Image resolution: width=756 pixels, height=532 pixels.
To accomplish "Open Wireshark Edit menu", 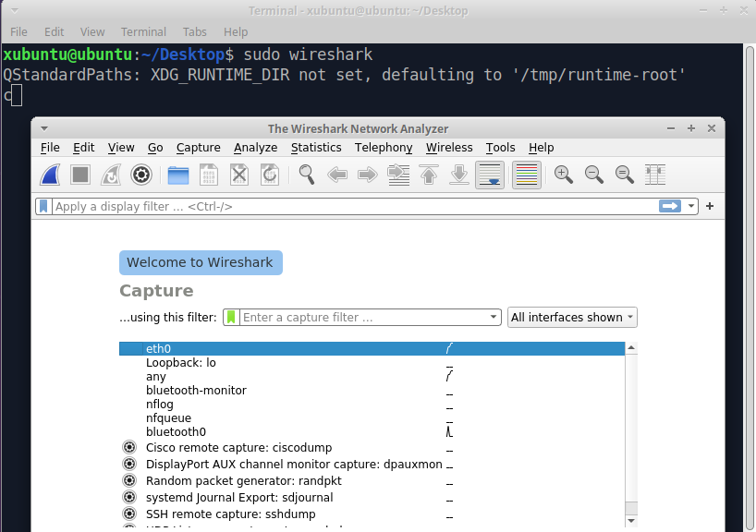I will click(x=84, y=148).
